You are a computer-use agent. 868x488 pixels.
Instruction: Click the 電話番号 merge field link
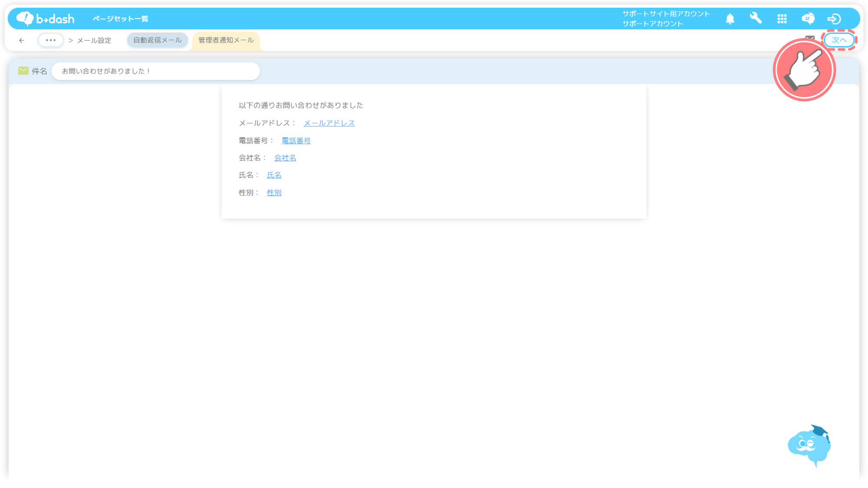[296, 141]
